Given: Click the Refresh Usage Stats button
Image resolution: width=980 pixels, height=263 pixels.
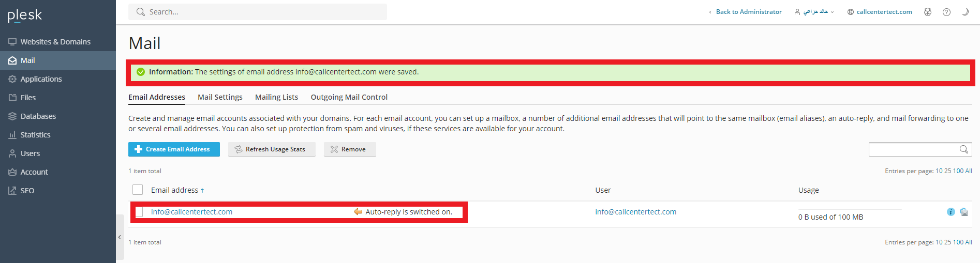Looking at the screenshot, I should coord(272,149).
